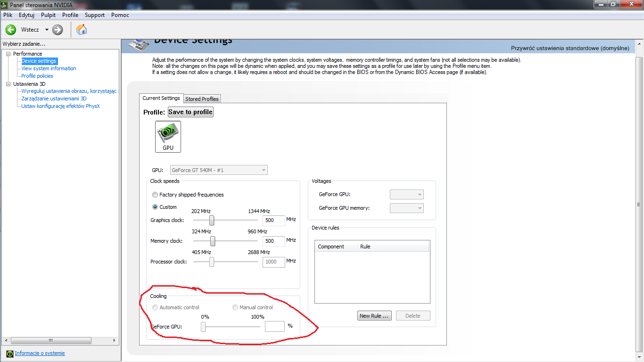Image resolution: width=644 pixels, height=362 pixels.
Task: Click the Memory clock MHz input field
Action: 274,241
